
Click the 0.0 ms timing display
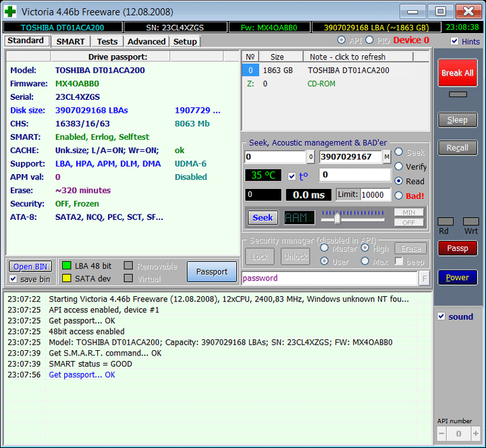click(x=308, y=195)
